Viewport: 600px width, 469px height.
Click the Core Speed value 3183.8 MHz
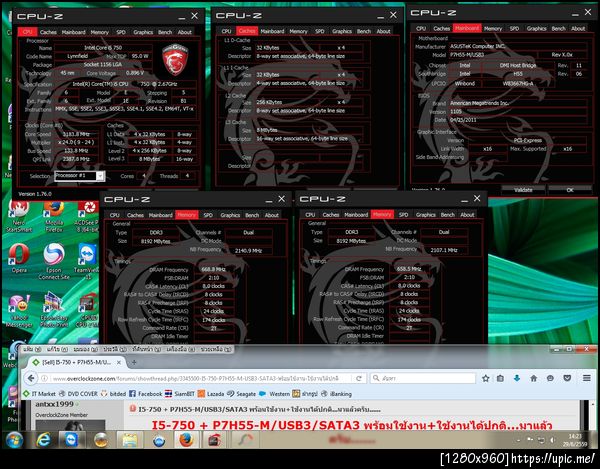point(76,134)
